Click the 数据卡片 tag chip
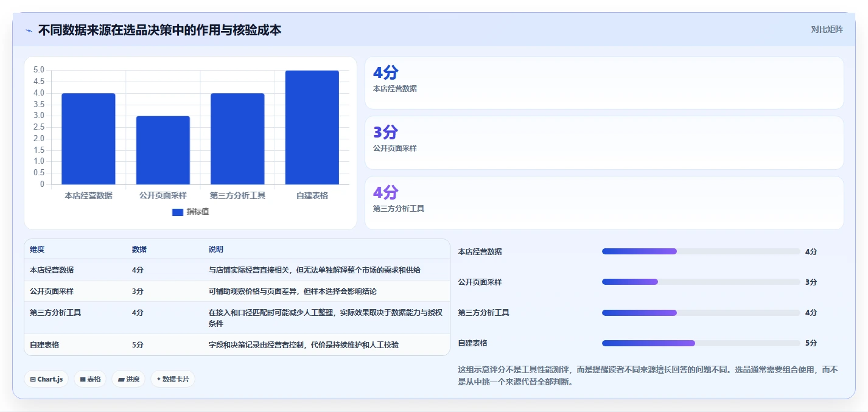Screen dimensions: 868x412 (173, 379)
